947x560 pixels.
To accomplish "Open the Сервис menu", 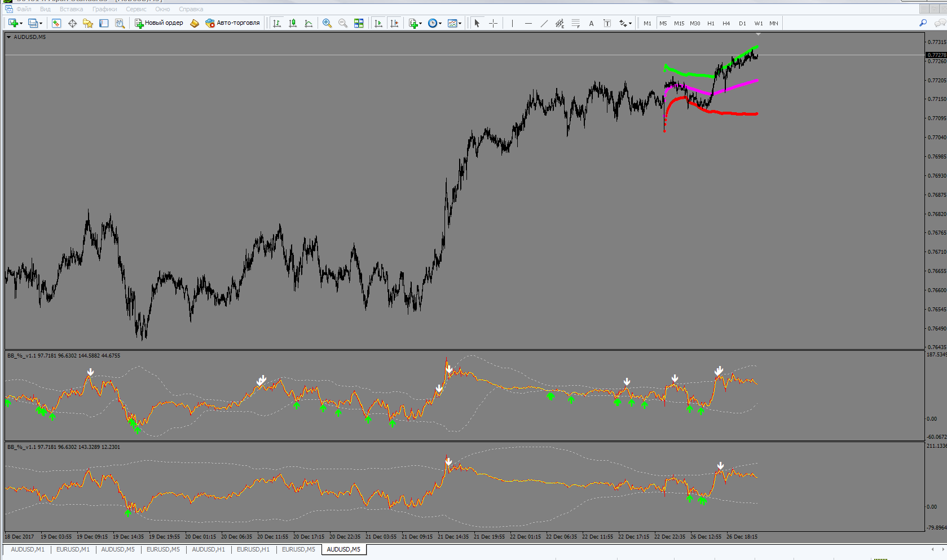I will click(136, 9).
